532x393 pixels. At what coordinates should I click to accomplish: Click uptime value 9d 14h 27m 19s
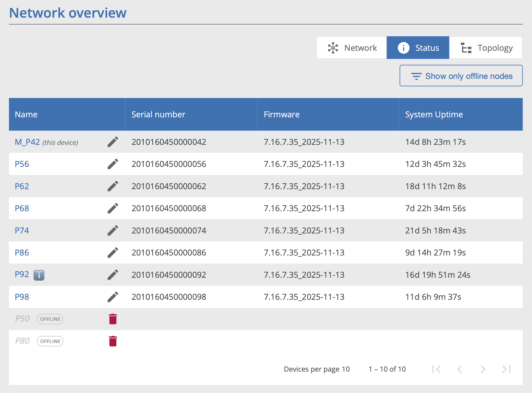pyautogui.click(x=436, y=252)
